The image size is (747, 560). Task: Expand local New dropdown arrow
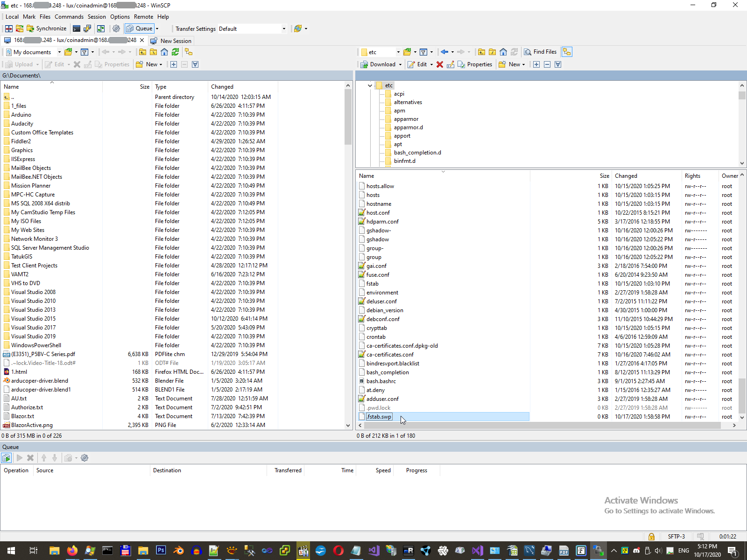[x=161, y=64]
